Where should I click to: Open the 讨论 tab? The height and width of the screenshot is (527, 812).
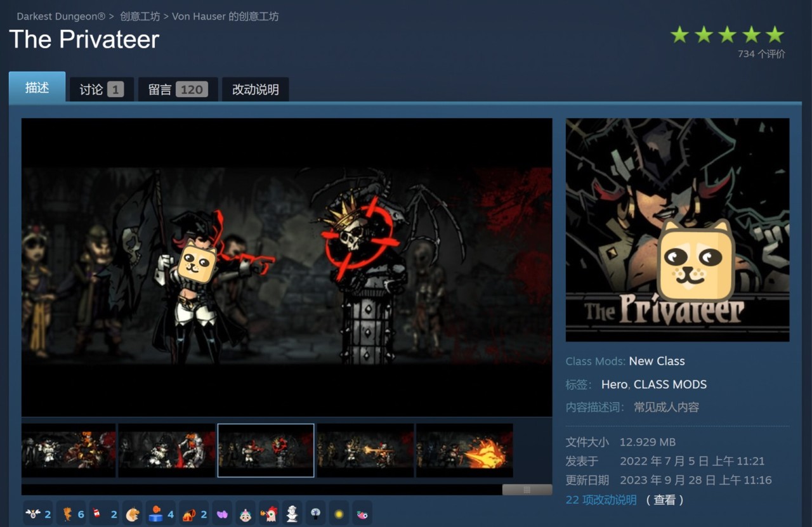point(101,89)
